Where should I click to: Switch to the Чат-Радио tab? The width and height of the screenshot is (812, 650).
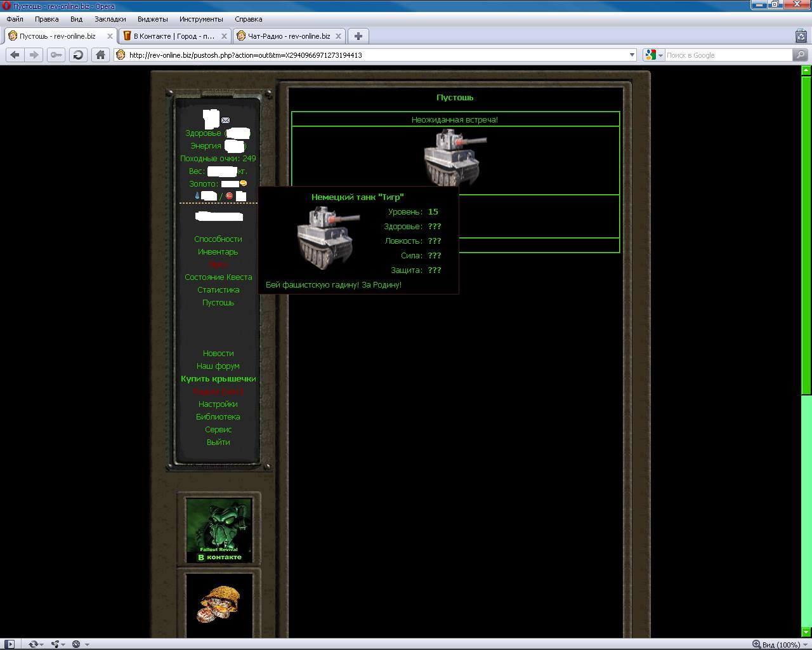[x=289, y=36]
